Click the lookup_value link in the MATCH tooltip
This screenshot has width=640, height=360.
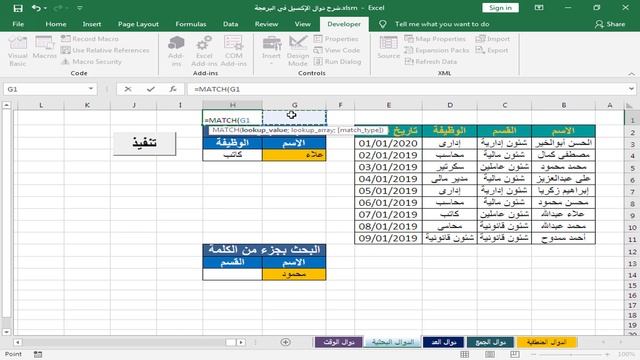coord(264,130)
